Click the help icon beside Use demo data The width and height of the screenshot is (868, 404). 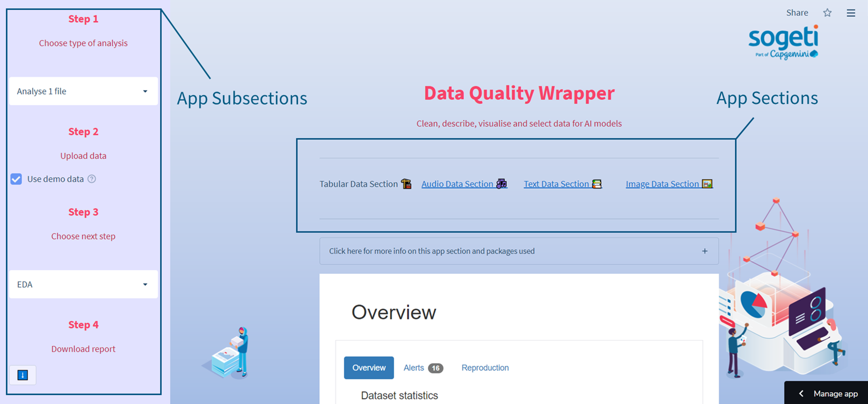click(x=92, y=179)
